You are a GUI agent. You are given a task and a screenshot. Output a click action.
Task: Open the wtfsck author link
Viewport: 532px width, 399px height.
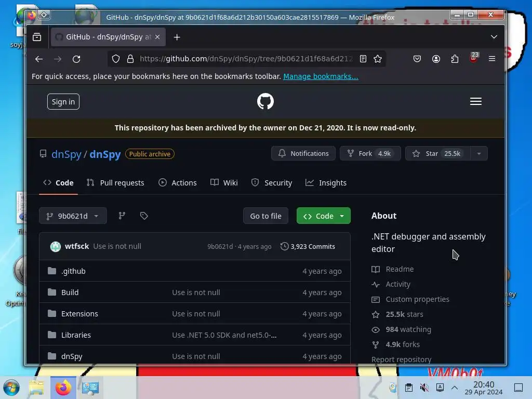click(x=77, y=246)
